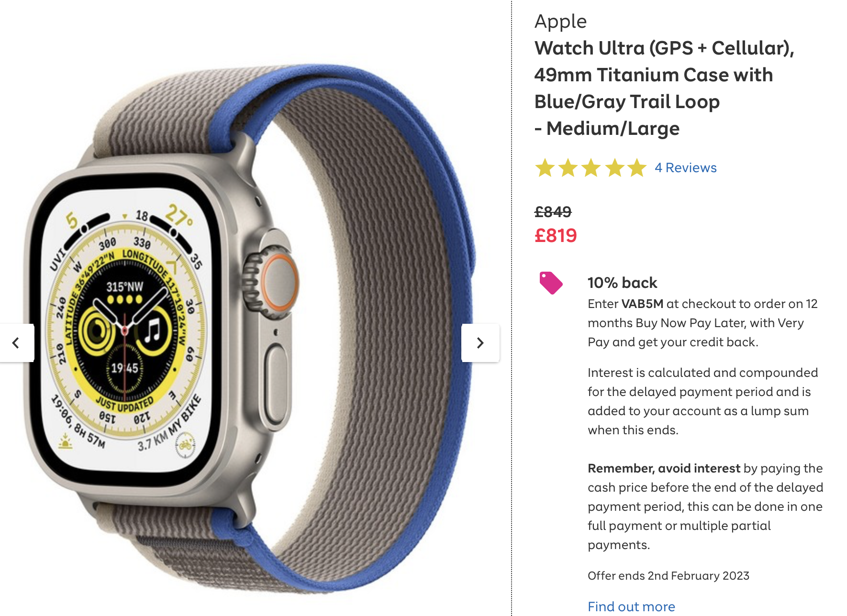847x616 pixels.
Task: Click the crossed-out £849 price
Action: click(x=553, y=211)
